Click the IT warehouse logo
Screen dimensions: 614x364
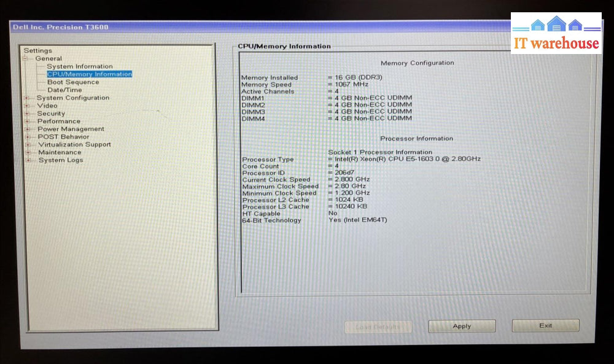[556, 34]
